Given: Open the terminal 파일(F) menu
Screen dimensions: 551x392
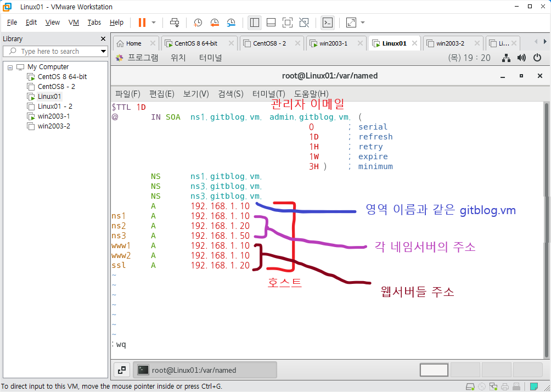Looking at the screenshot, I should pyautogui.click(x=127, y=94).
